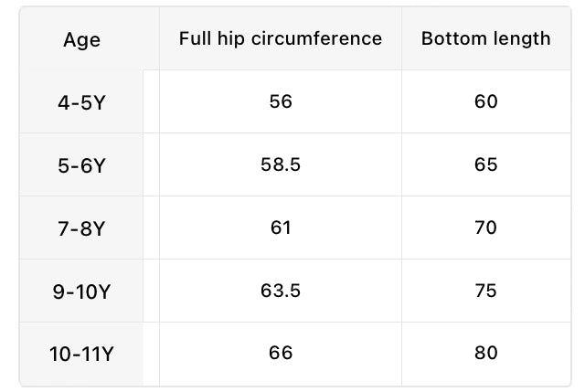
Task: Click the hip value 66 cell
Action: pos(281,353)
